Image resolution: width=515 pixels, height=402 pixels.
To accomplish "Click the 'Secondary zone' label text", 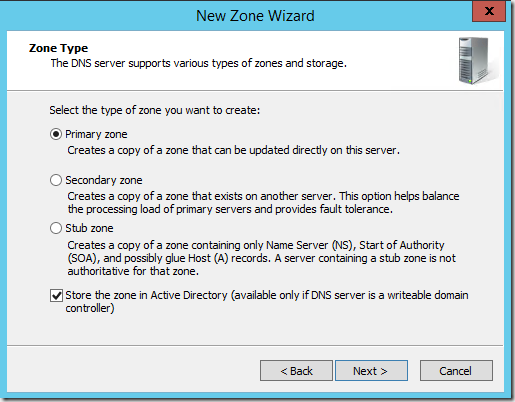I will 104,180.
